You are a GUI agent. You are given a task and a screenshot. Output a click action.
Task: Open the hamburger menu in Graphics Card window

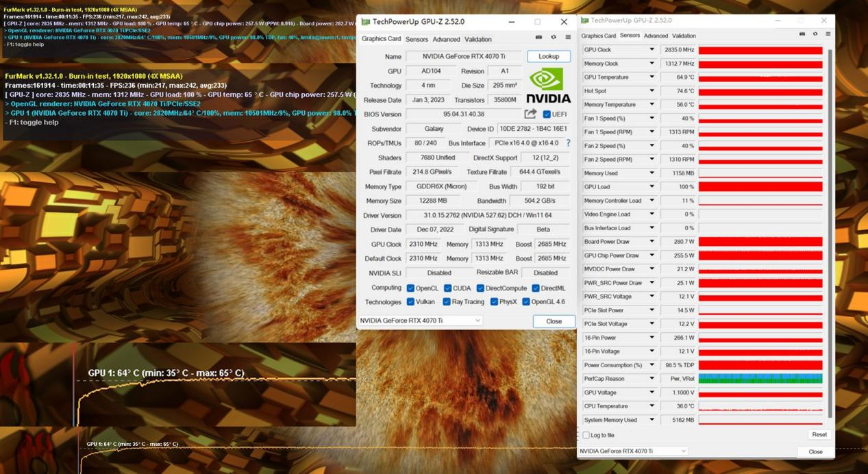pyautogui.click(x=568, y=38)
